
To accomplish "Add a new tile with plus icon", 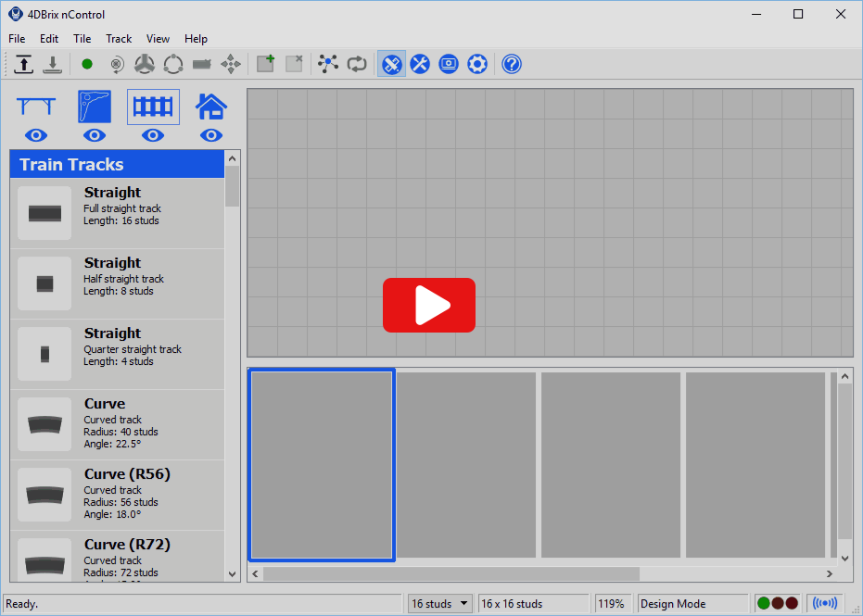I will (x=265, y=64).
